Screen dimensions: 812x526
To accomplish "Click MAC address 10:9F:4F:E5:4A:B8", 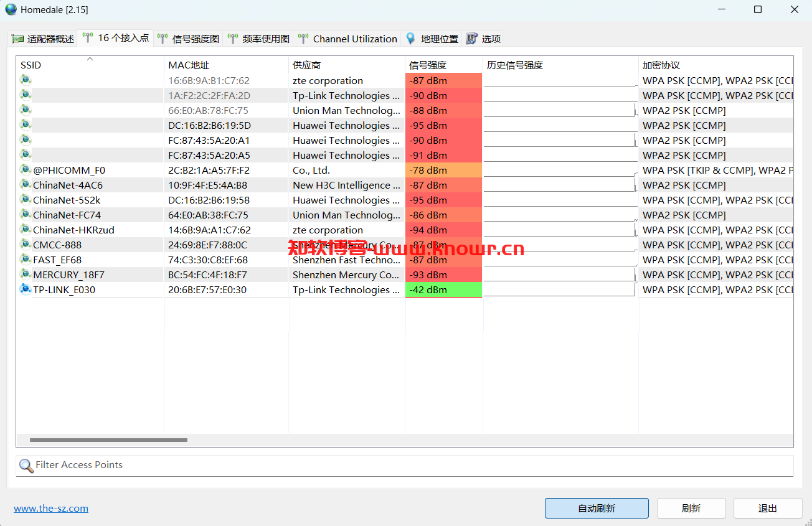I will 207,185.
